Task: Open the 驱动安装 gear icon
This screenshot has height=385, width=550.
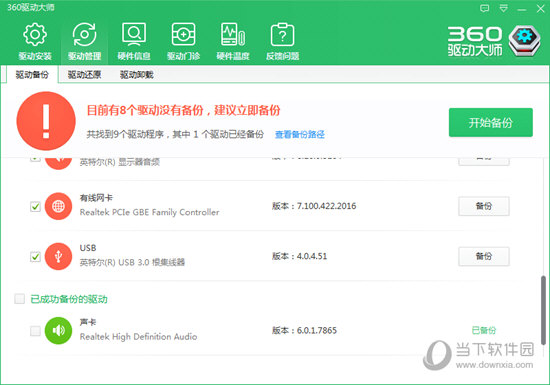Action: coord(35,34)
